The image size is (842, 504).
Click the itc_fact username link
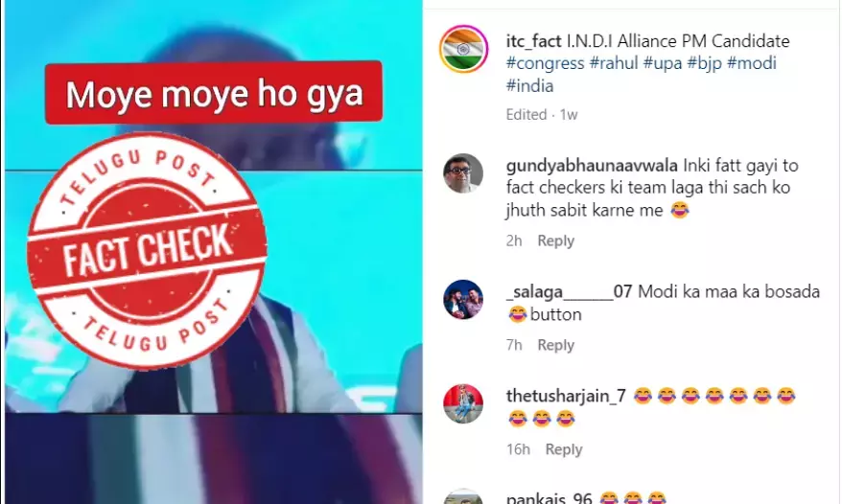[x=534, y=41]
